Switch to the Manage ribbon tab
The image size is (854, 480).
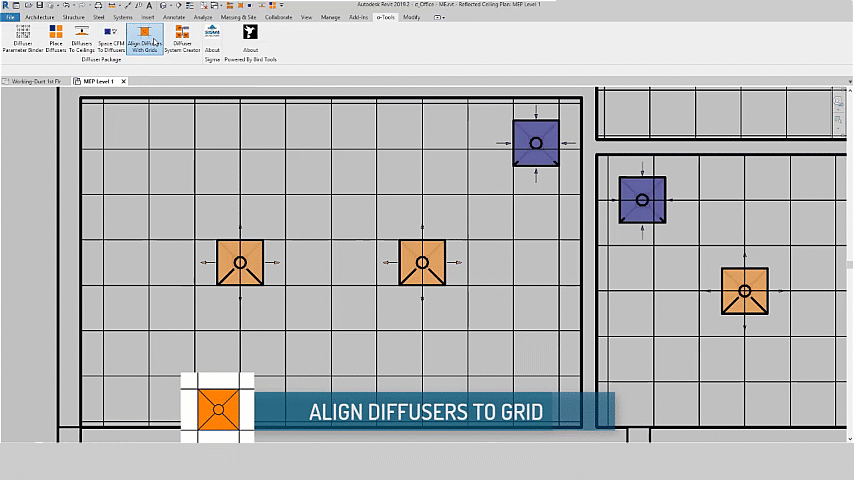click(x=330, y=17)
